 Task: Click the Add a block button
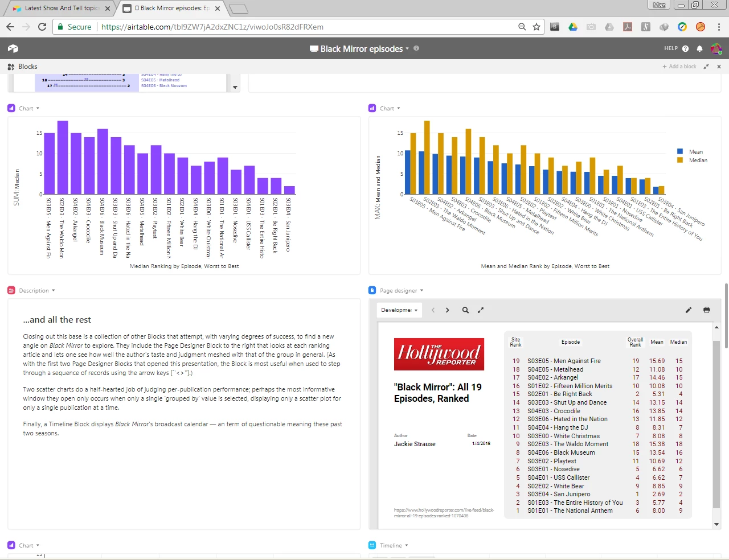pos(679,67)
